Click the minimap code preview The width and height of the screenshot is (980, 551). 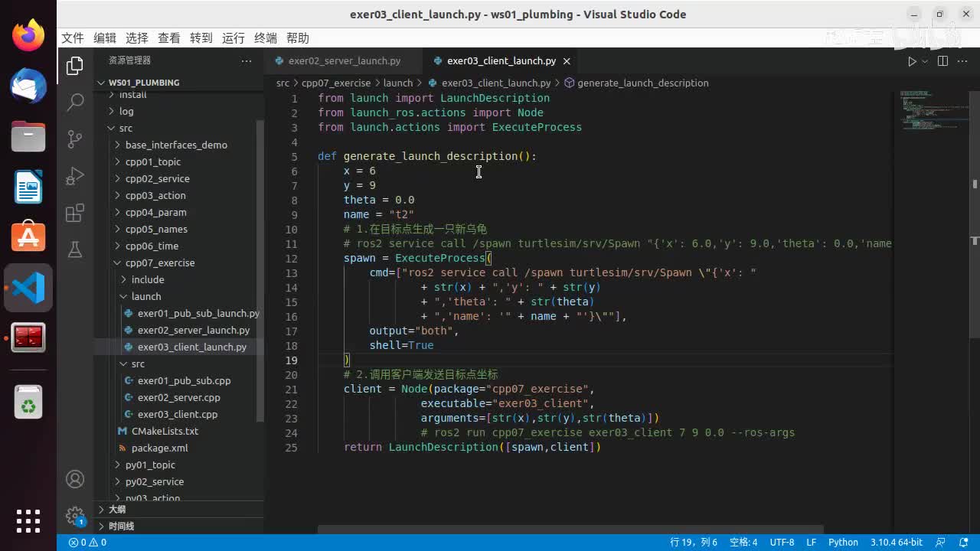[928, 111]
